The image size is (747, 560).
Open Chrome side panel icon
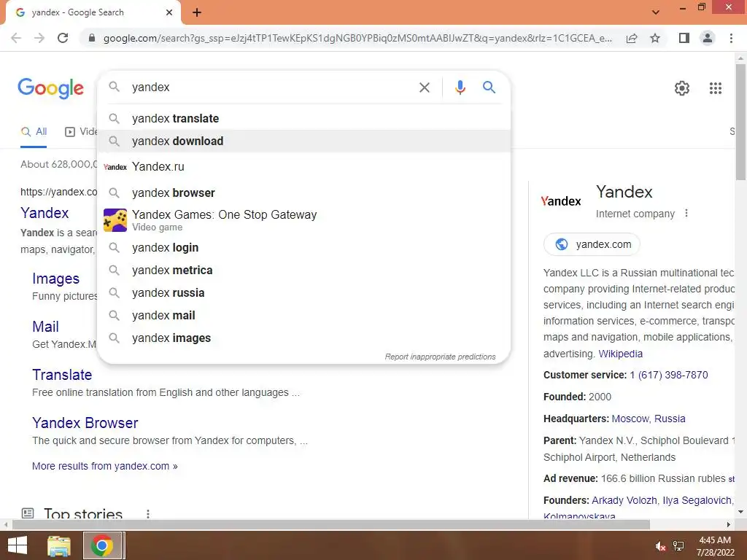(684, 38)
